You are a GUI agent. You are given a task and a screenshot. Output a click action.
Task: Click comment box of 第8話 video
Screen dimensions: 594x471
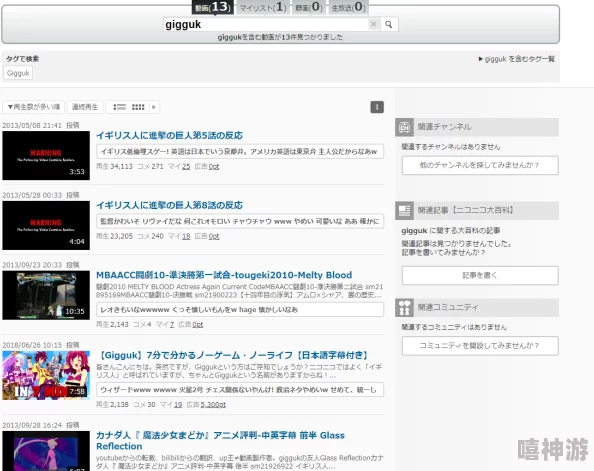(240, 221)
